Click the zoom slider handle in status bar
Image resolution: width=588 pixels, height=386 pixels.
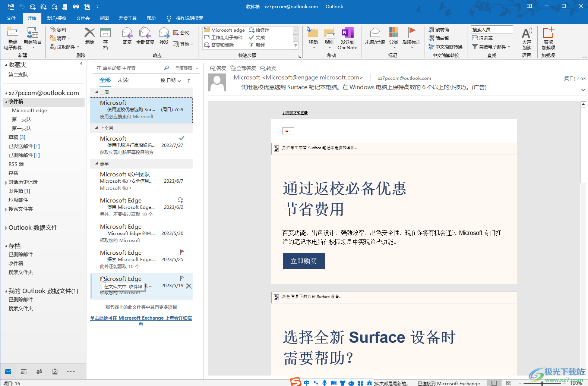[x=542, y=383]
